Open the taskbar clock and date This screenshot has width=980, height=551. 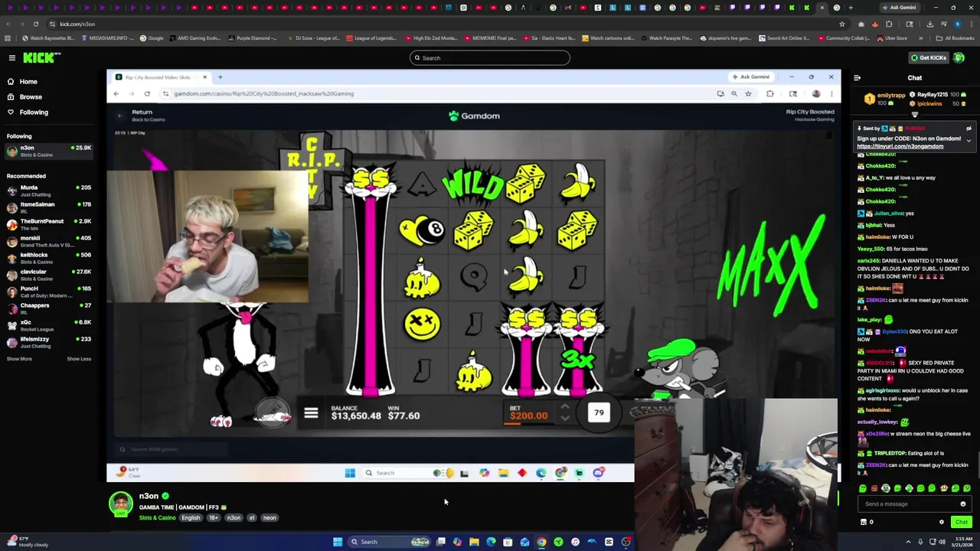click(x=961, y=542)
